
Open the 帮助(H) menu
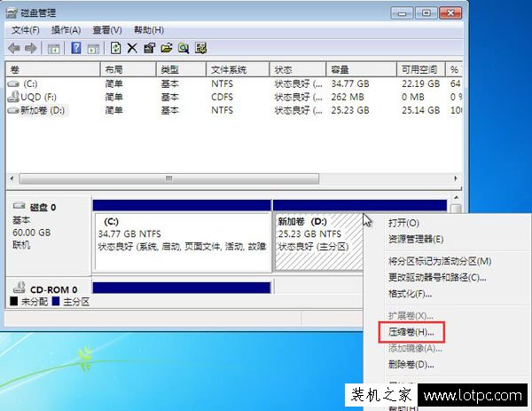[x=149, y=30]
